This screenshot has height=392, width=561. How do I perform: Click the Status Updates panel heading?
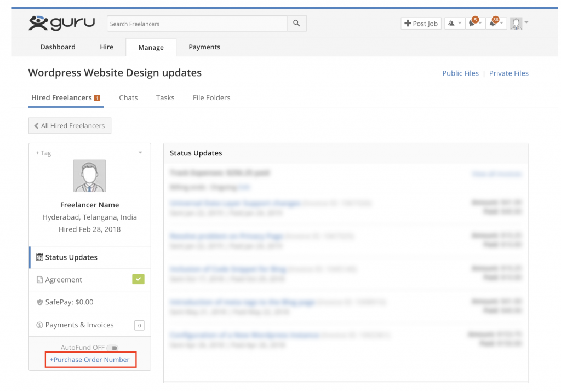tap(196, 153)
